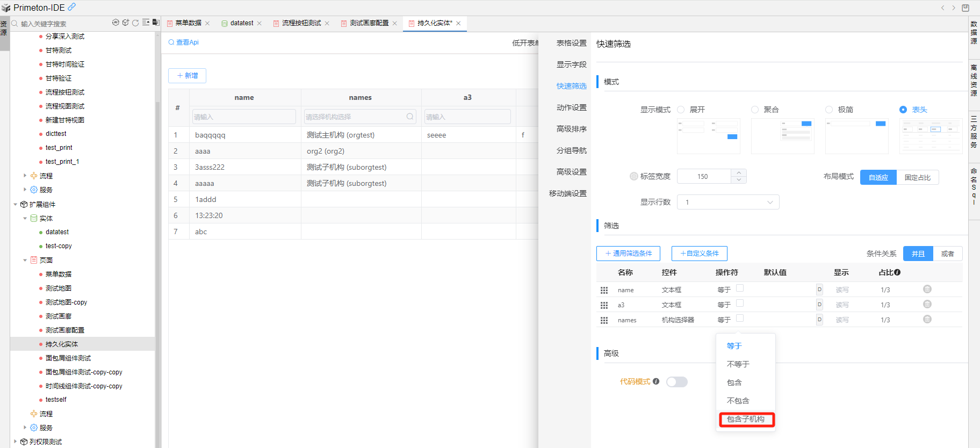980x448 pixels.
Task: Click the add-component cube icon
Action: point(126,23)
